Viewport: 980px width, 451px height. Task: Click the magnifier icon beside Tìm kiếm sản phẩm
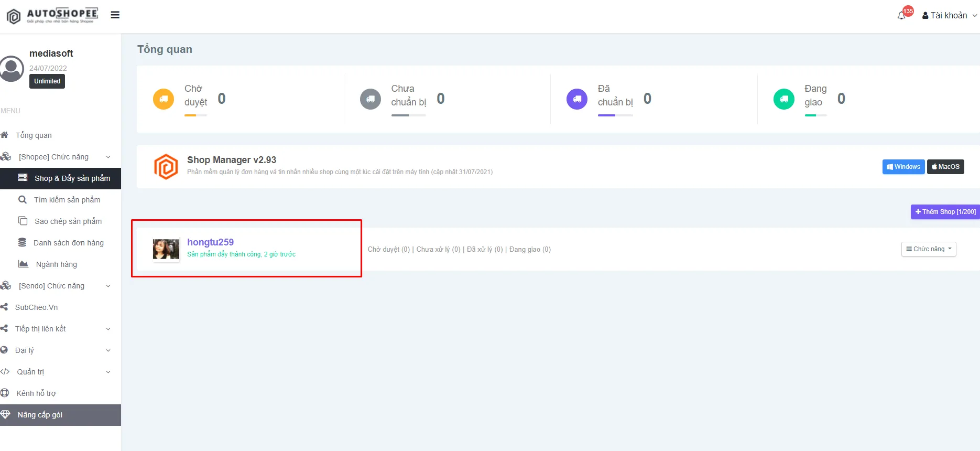coord(23,200)
